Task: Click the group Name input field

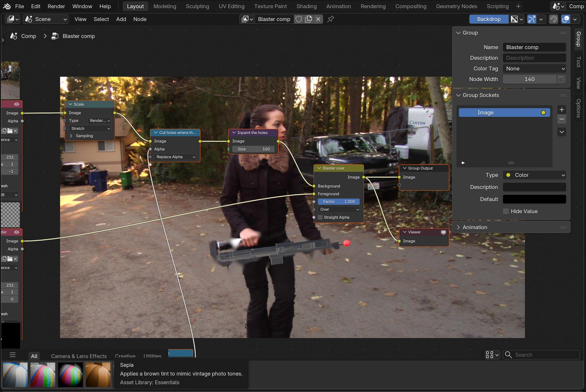Action: pos(534,47)
